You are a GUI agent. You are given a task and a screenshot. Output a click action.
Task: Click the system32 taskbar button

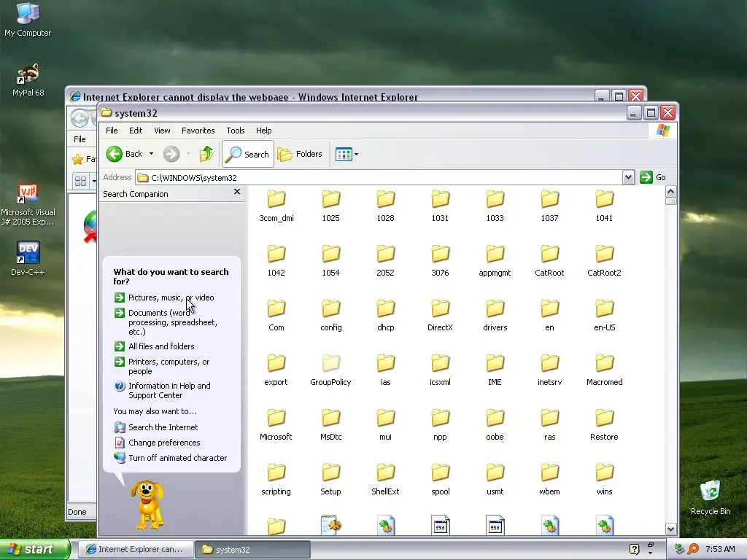coord(252,549)
